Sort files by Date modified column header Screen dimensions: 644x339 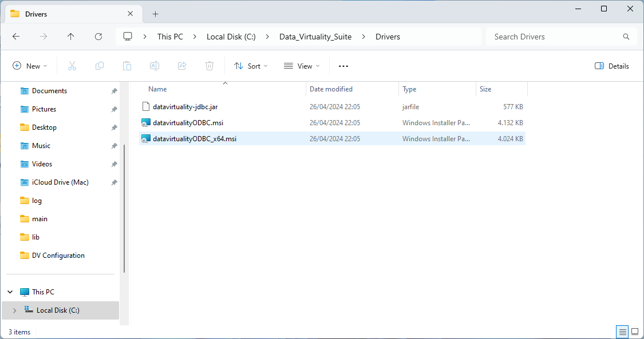coord(331,89)
